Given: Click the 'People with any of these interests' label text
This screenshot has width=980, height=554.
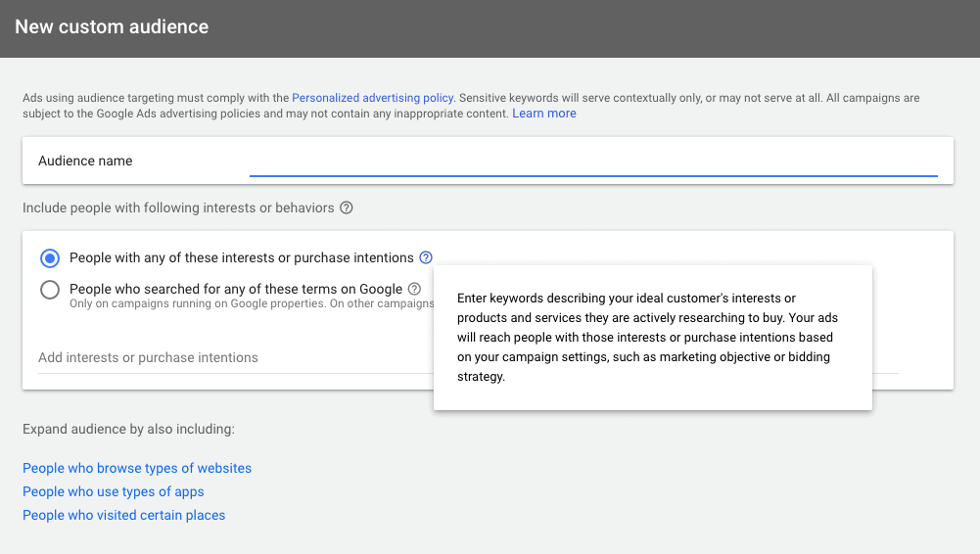Looking at the screenshot, I should click(x=241, y=258).
